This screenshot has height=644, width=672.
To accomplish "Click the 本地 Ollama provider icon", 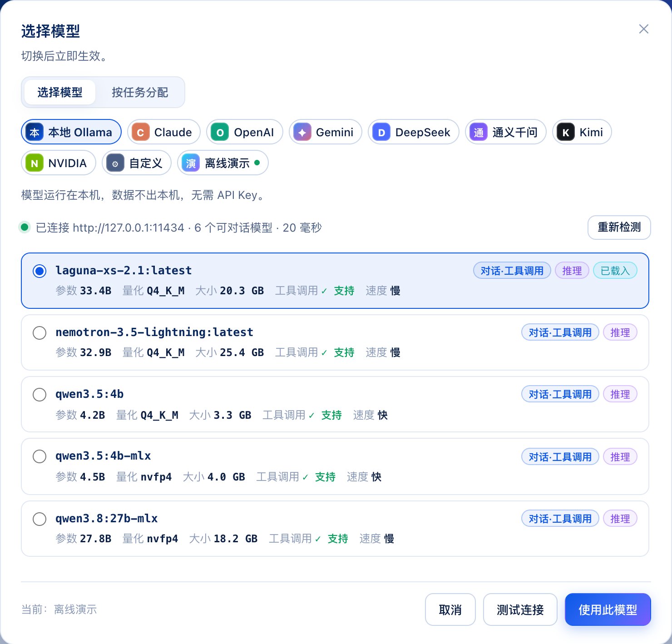I will click(x=35, y=132).
